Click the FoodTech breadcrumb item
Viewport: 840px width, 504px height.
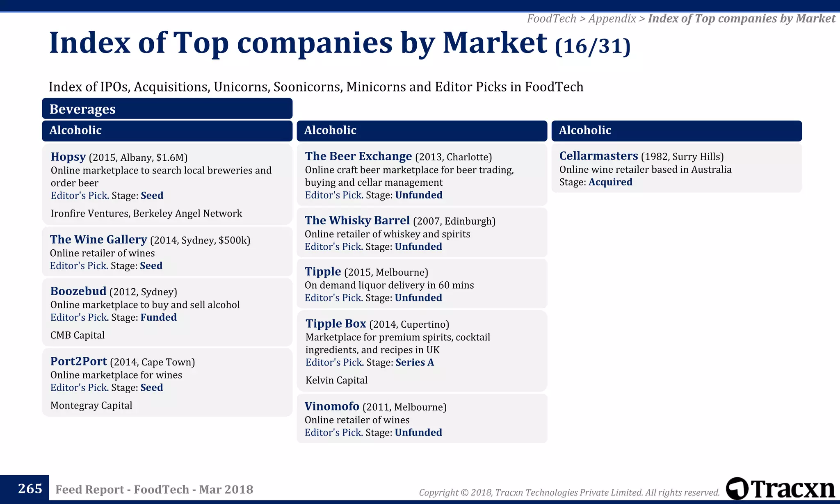tap(552, 18)
